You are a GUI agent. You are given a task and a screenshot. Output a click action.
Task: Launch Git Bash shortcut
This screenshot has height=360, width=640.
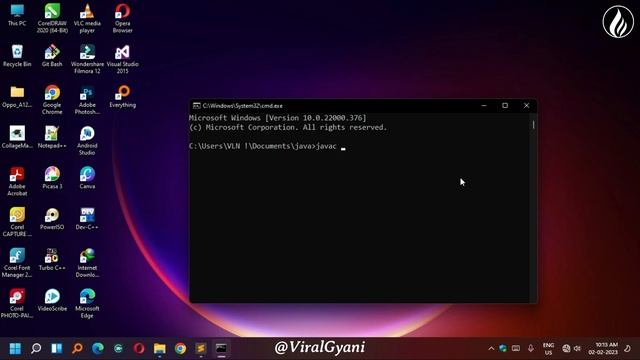[x=52, y=56]
